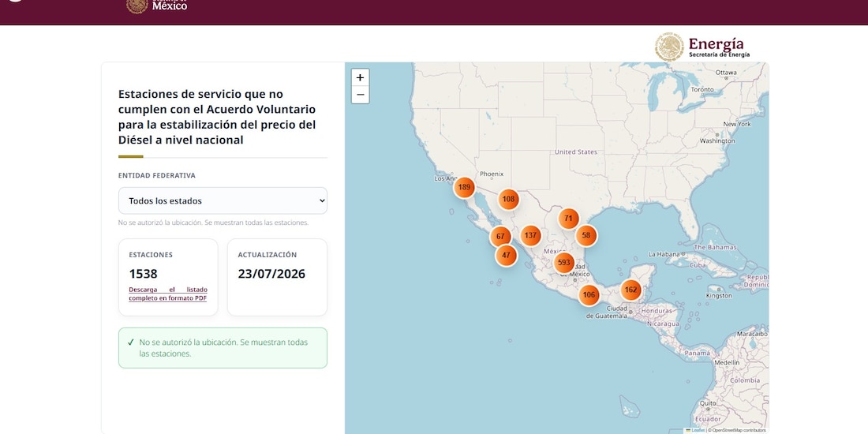Click the Washington map label
Image resolution: width=868 pixels, height=434 pixels.
coord(717,140)
